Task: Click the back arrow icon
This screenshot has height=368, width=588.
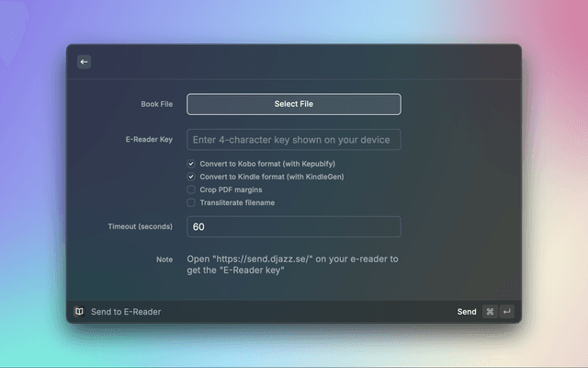Action: coord(84,62)
